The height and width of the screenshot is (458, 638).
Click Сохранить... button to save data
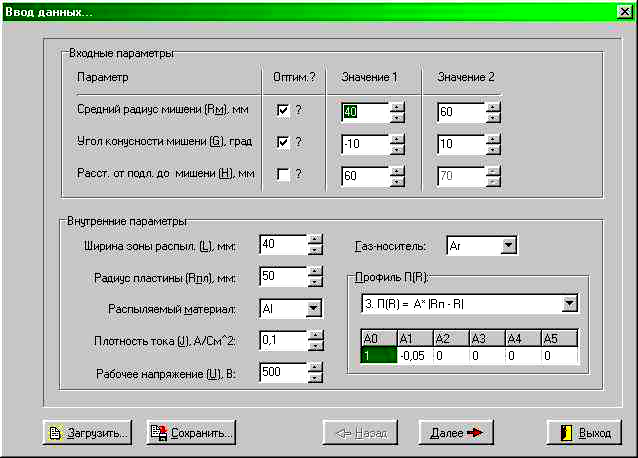pyautogui.click(x=191, y=433)
